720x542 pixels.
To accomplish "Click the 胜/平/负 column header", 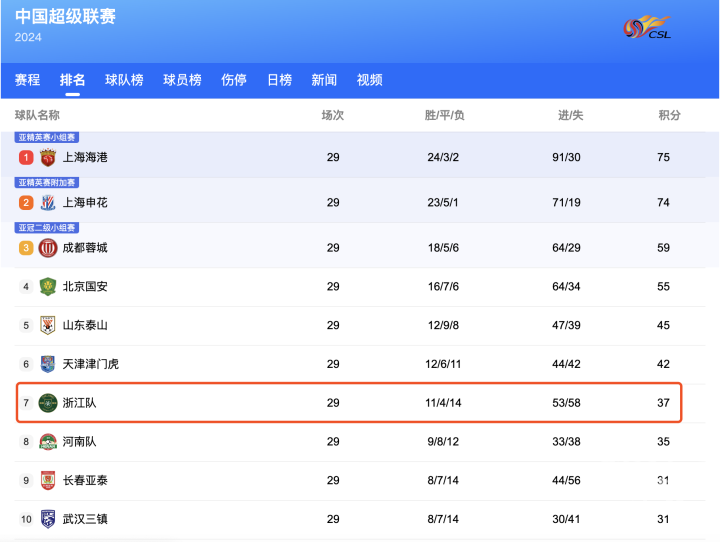I will click(444, 115).
